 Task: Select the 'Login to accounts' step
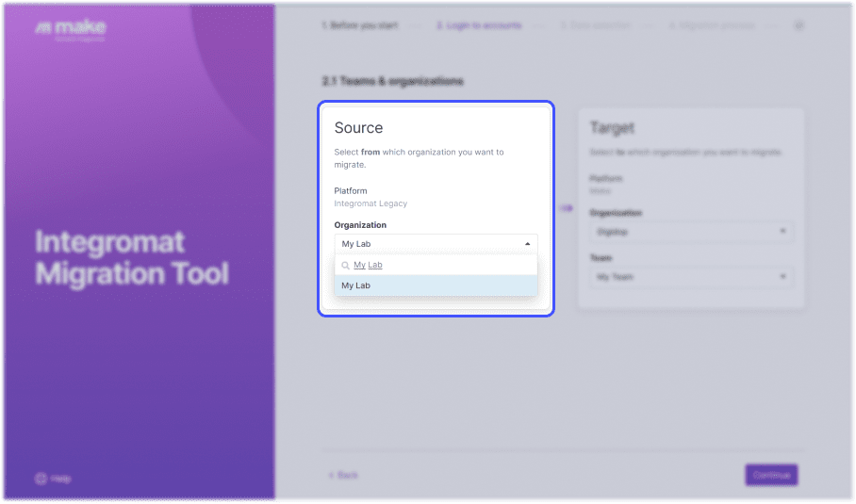tap(479, 25)
